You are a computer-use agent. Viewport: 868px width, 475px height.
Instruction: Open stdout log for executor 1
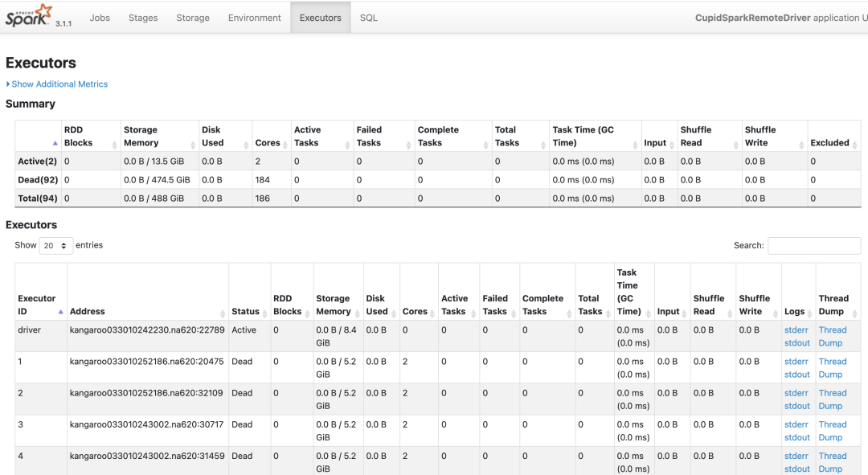796,375
